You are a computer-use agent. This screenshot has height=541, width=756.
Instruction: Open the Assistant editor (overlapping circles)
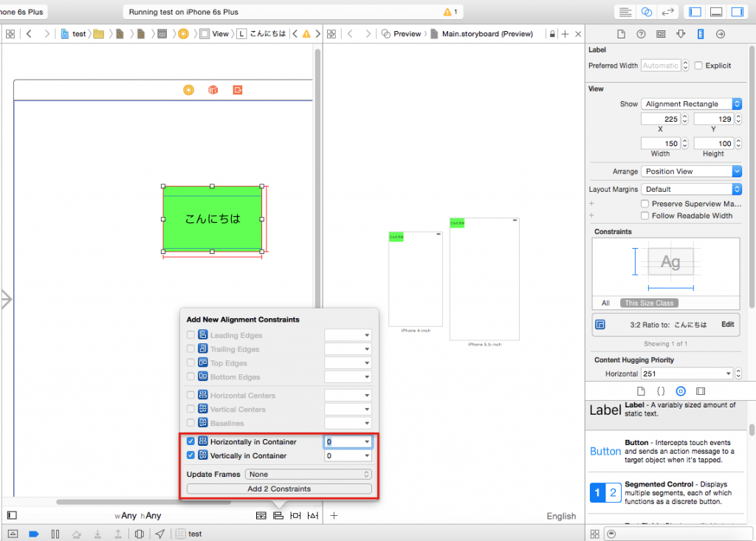coord(646,12)
